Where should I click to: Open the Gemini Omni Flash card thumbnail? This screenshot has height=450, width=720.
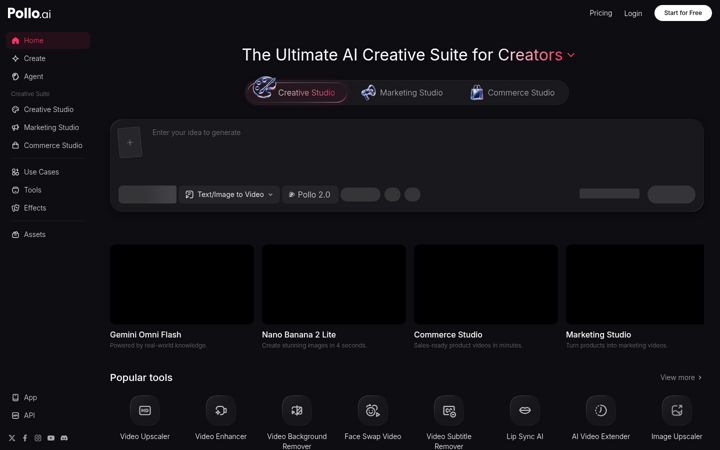[x=182, y=284]
